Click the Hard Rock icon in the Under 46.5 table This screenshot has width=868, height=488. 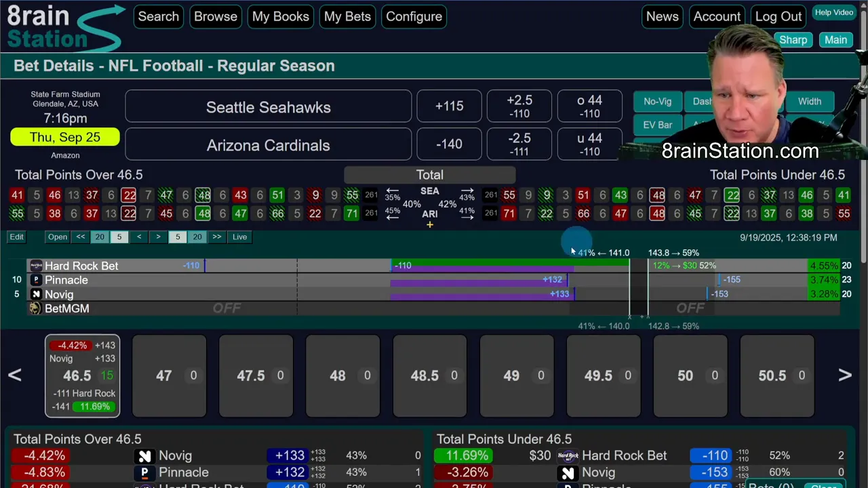(x=568, y=456)
